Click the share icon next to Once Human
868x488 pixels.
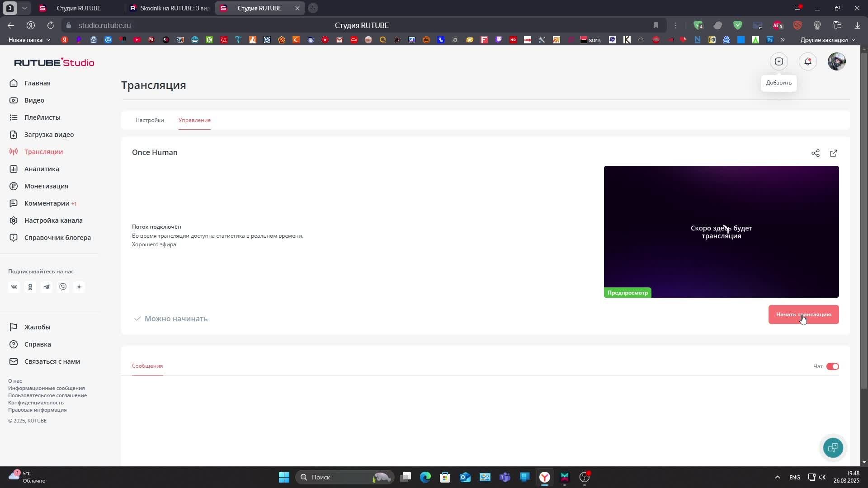point(815,153)
